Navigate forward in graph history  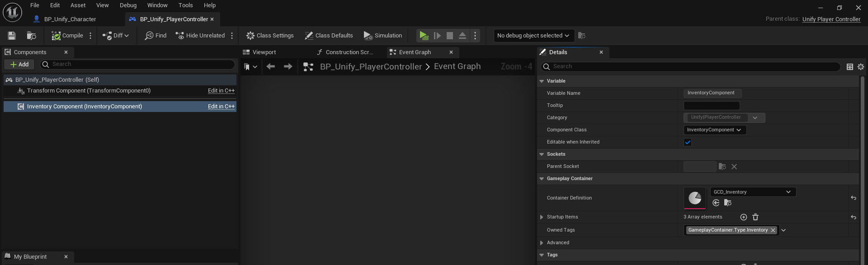tap(288, 67)
